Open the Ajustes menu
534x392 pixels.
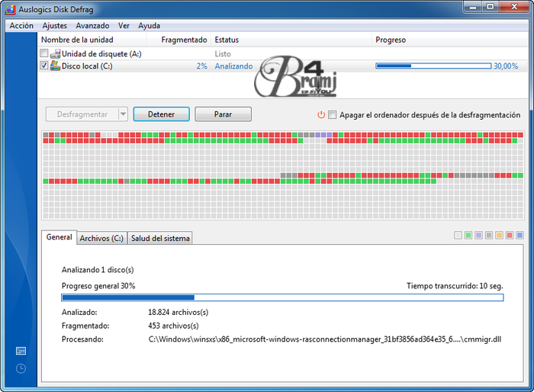coord(54,25)
